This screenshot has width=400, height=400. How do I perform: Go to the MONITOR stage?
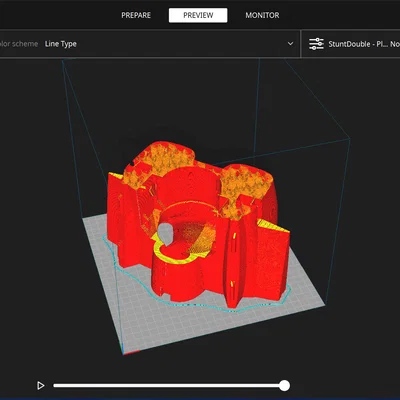262,15
